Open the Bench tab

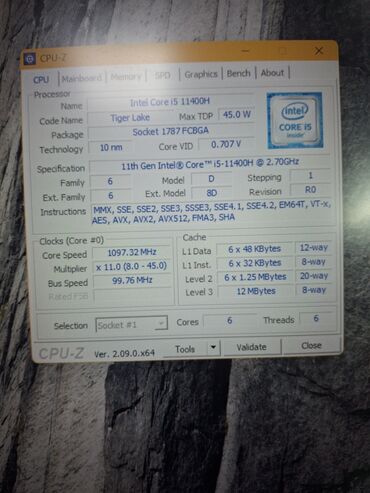pos(238,73)
